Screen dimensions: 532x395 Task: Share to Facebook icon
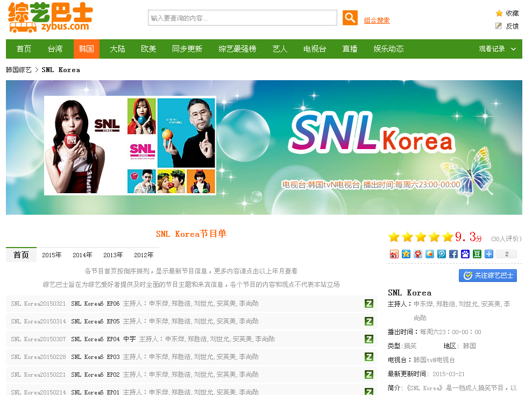point(453,254)
